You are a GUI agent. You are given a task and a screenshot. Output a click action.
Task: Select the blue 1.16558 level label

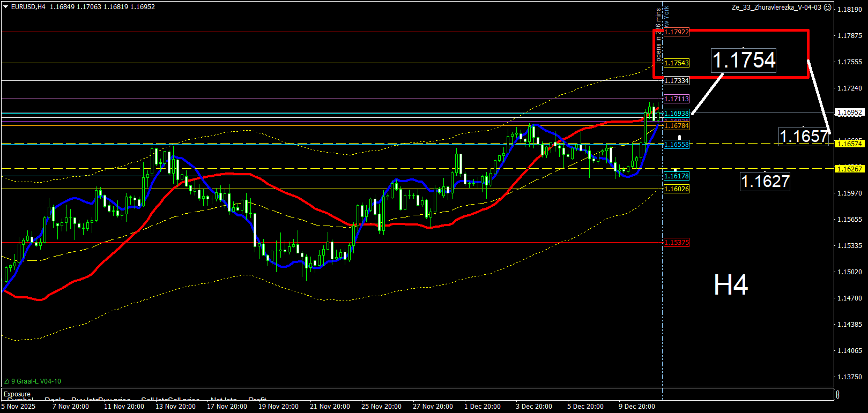pos(677,145)
